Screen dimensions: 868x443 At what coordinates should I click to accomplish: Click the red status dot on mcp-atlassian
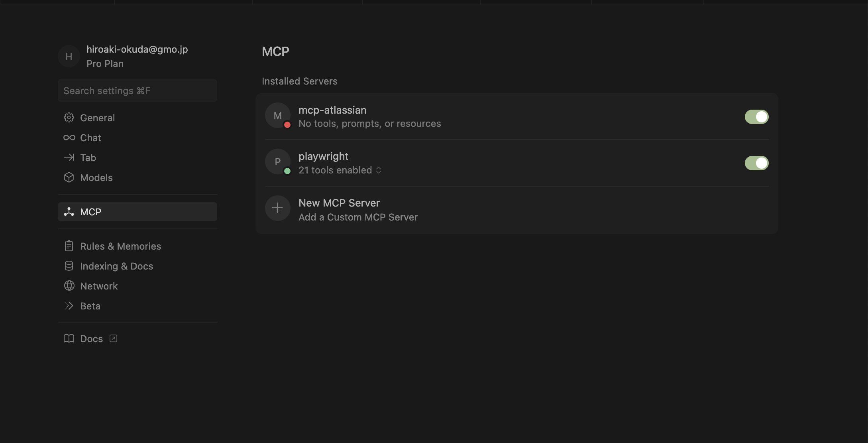point(287,125)
